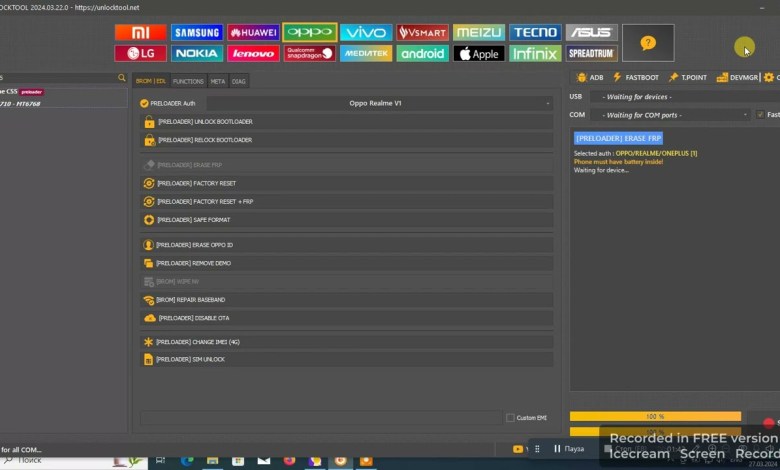The image size is (780, 470).
Task: Toggle the Custom EMI checkbox
Action: tap(511, 417)
